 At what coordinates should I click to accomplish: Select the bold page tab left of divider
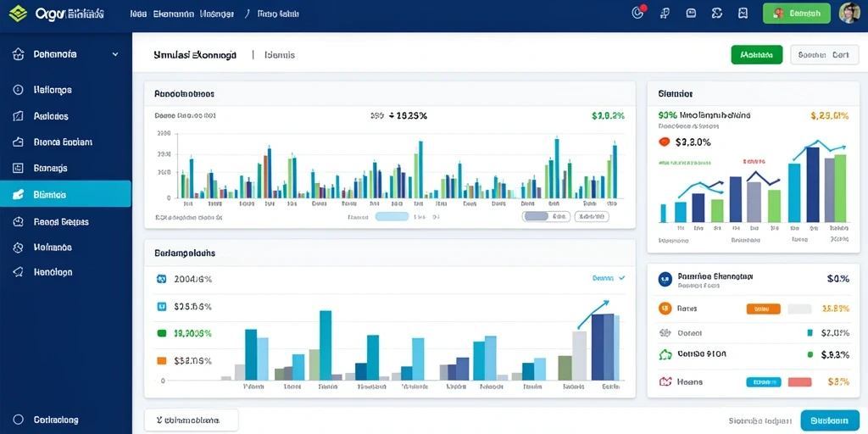pos(195,55)
